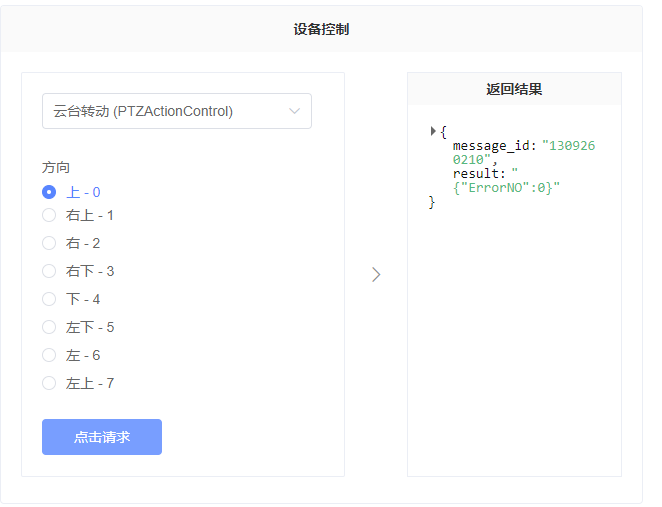
Task: Click the message_id key in result
Action: click(x=491, y=146)
